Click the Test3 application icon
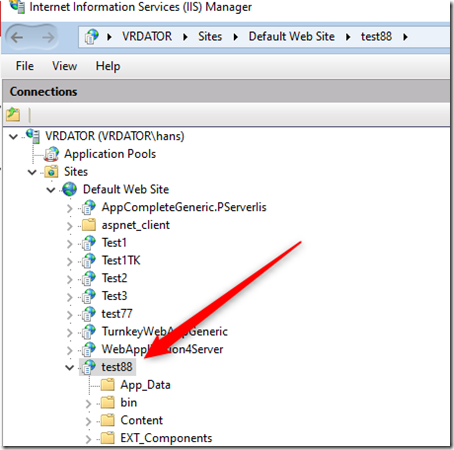 tap(88, 296)
